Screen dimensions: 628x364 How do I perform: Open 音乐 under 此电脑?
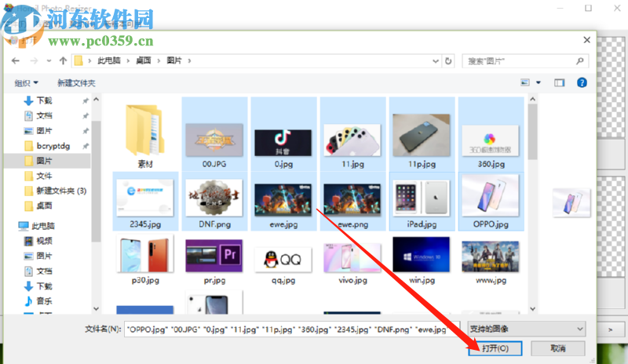click(x=45, y=301)
